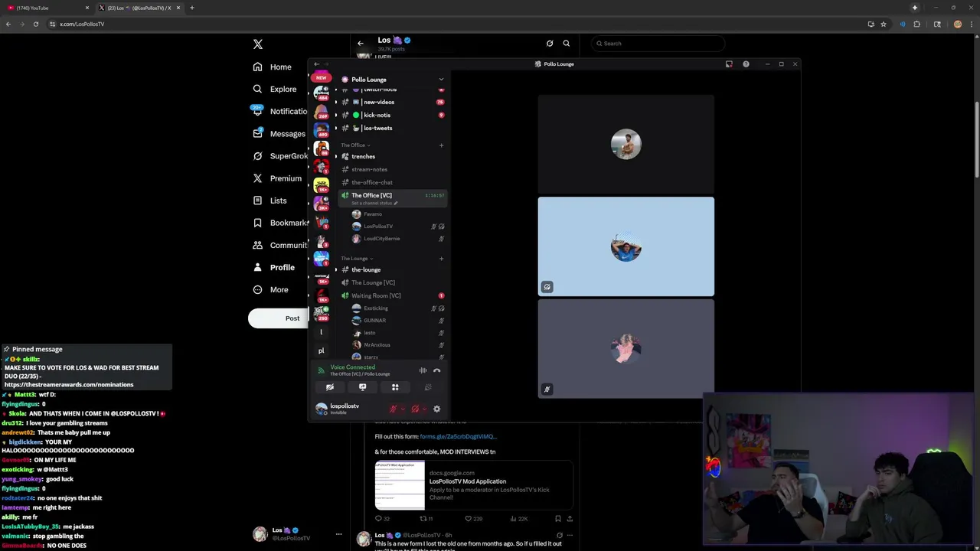The width and height of the screenshot is (980, 551).
Task: Open the LosPollosTV Mod Application link card
Action: (473, 484)
